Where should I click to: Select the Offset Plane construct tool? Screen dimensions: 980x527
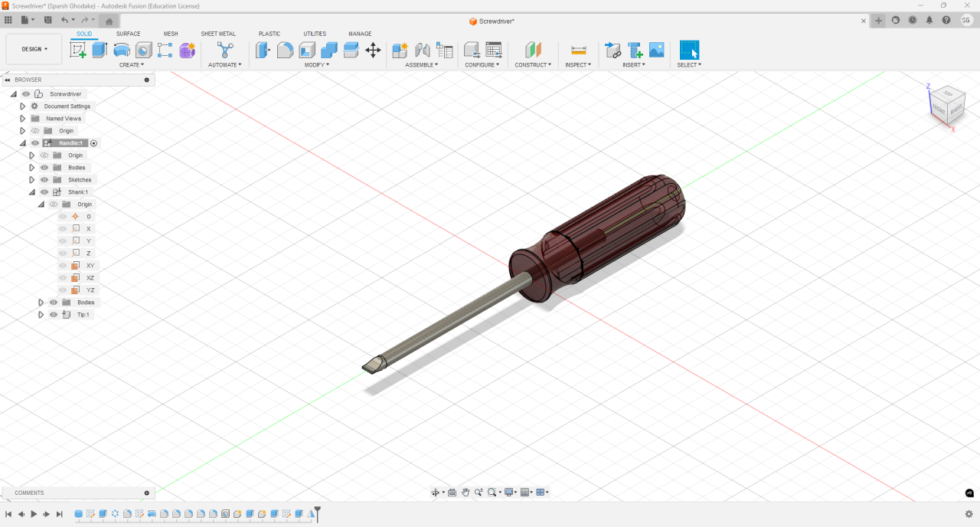point(533,50)
